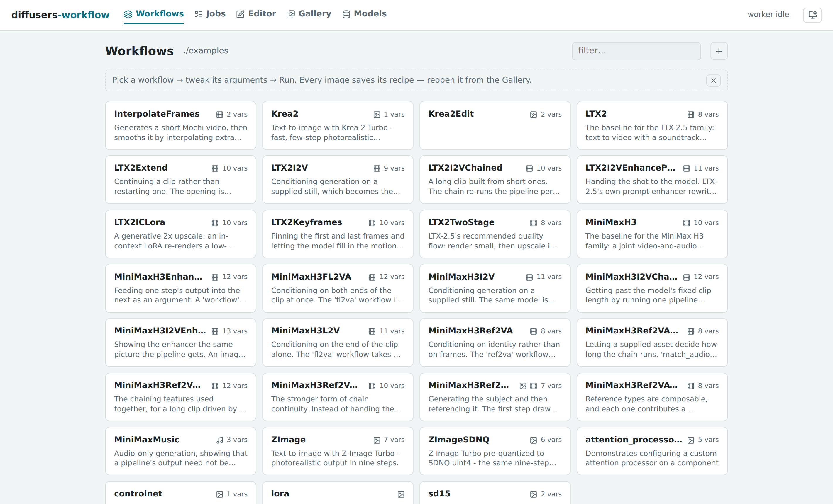Focus the workflow filter input field
Image resolution: width=833 pixels, height=504 pixels.
(x=636, y=51)
